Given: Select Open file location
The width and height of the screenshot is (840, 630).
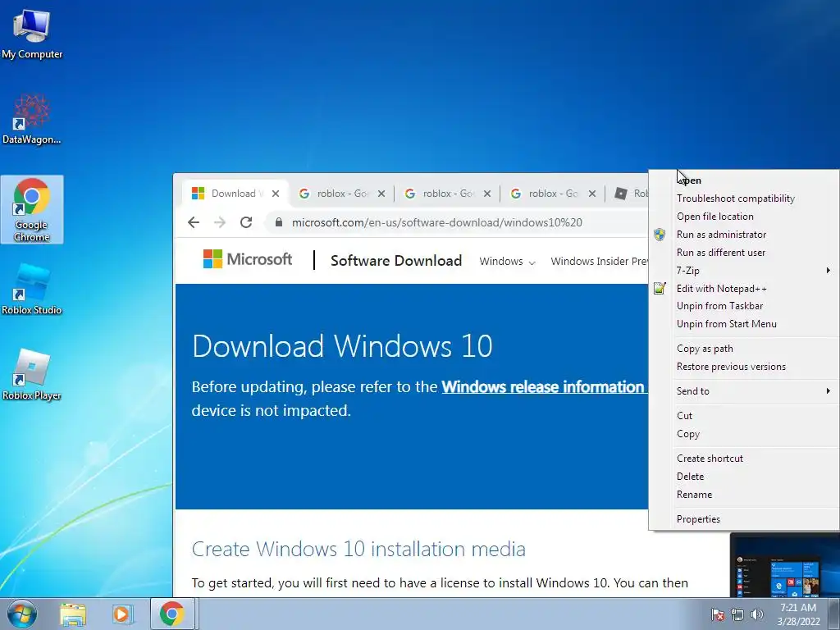Looking at the screenshot, I should point(743,217).
